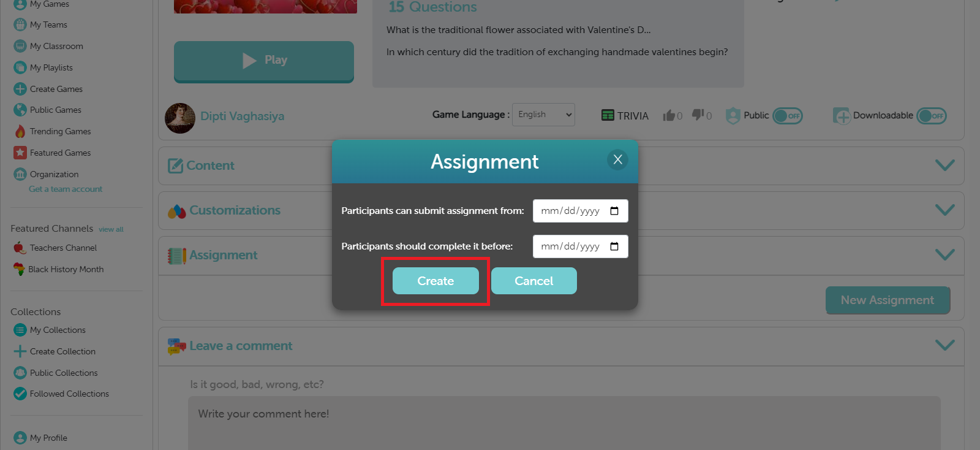Screen dimensions: 980x450
Task: Collapse the Leave a comment section
Action: tap(944, 346)
